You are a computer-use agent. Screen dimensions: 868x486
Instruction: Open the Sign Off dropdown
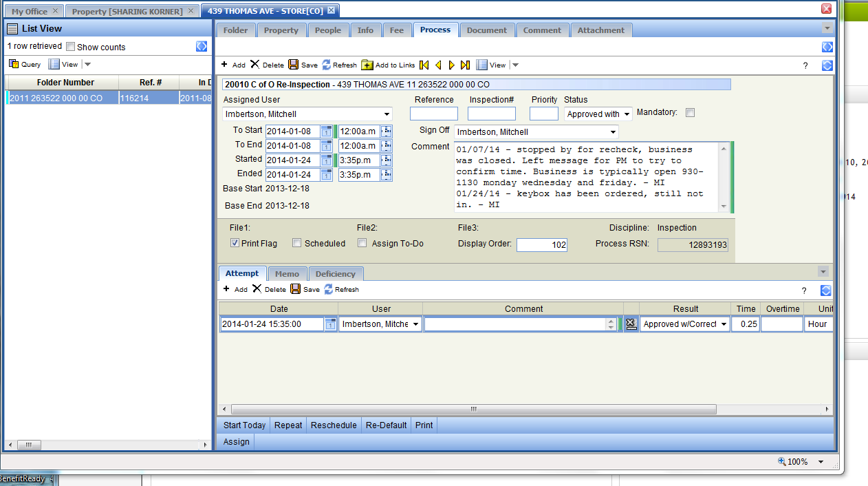(613, 132)
